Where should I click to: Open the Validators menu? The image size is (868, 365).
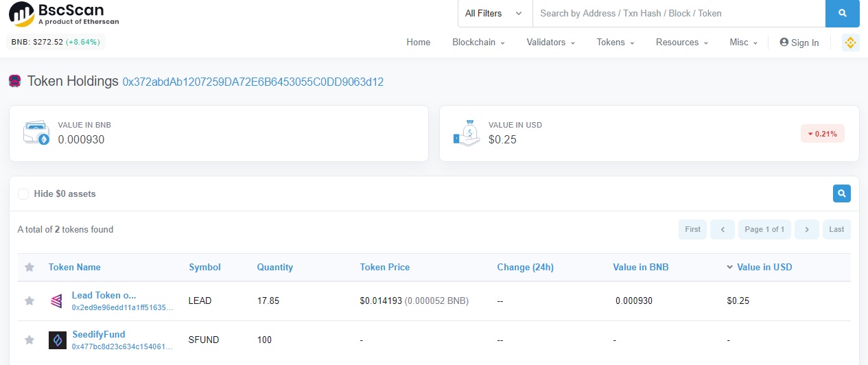[550, 43]
